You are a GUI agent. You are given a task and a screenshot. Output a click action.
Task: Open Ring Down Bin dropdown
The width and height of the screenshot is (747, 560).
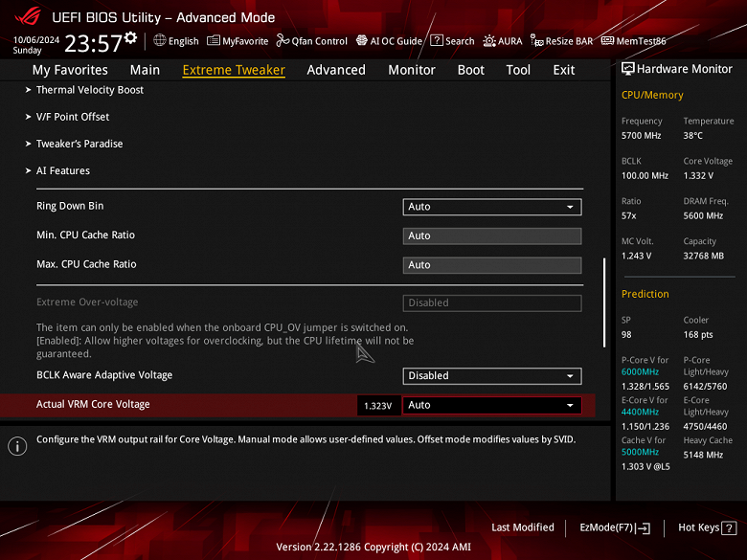(492, 207)
